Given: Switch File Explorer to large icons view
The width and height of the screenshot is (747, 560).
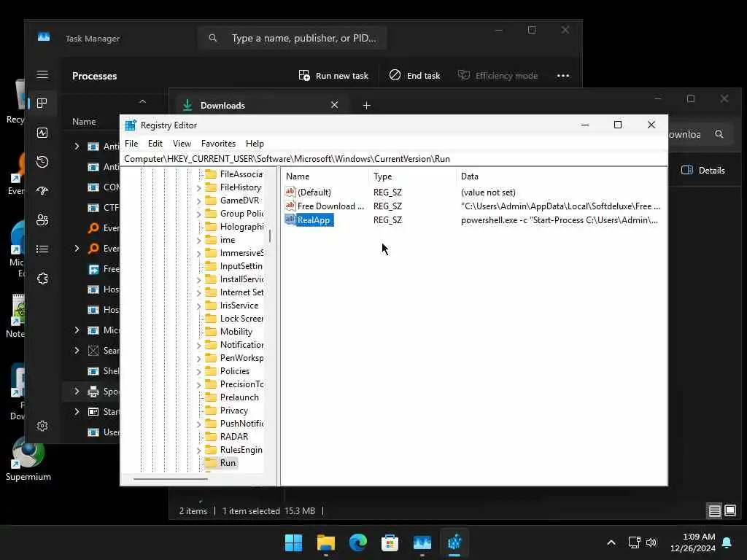Looking at the screenshot, I should point(730,511).
